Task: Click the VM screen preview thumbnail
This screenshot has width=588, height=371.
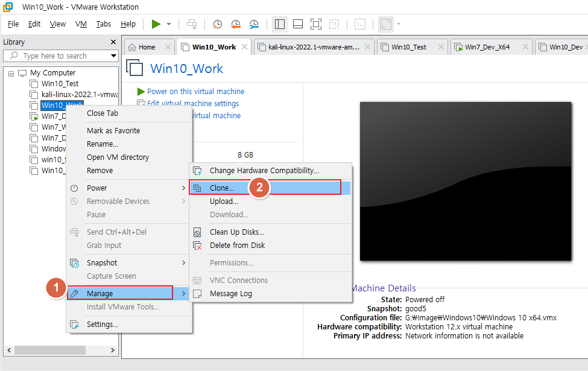Action: [466, 181]
